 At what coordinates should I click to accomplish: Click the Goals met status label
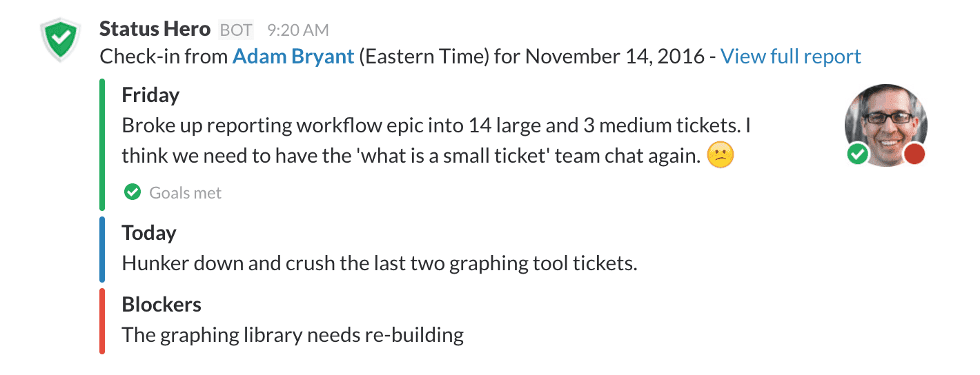coord(185,193)
